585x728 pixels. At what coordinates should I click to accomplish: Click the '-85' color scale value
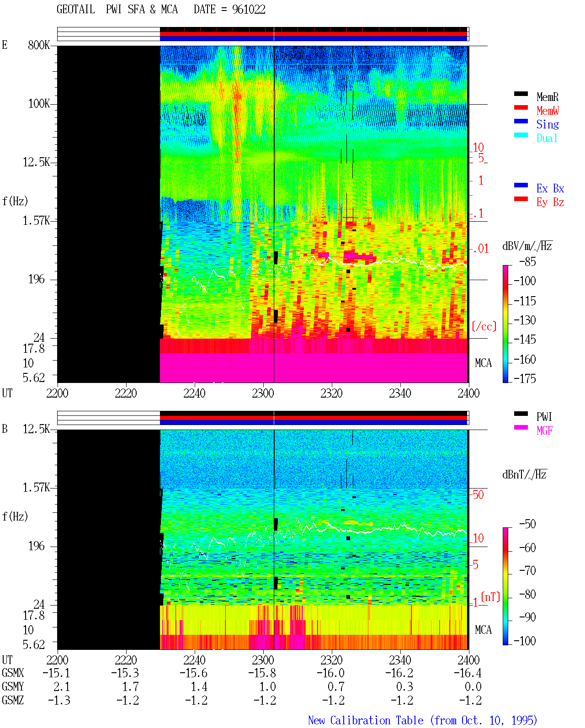pyautogui.click(x=528, y=262)
